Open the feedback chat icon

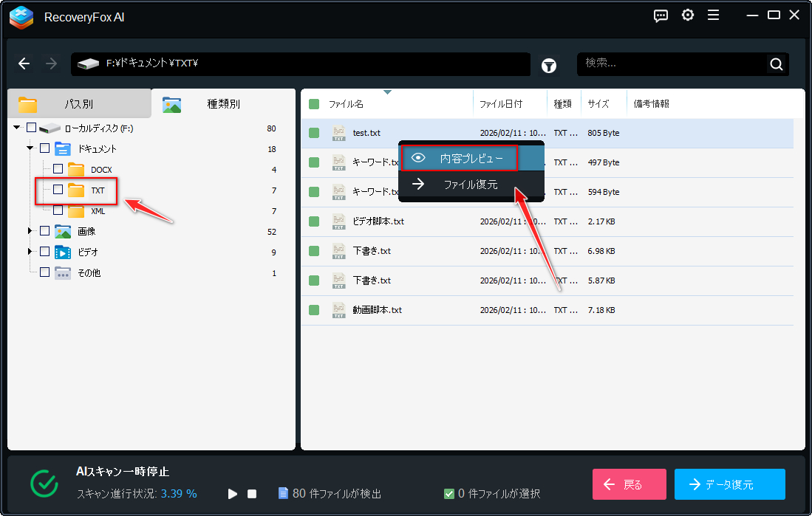click(661, 16)
